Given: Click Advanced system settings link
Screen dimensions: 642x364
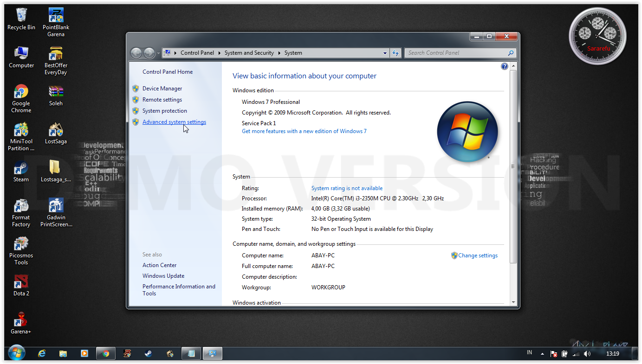Looking at the screenshot, I should click(x=174, y=122).
